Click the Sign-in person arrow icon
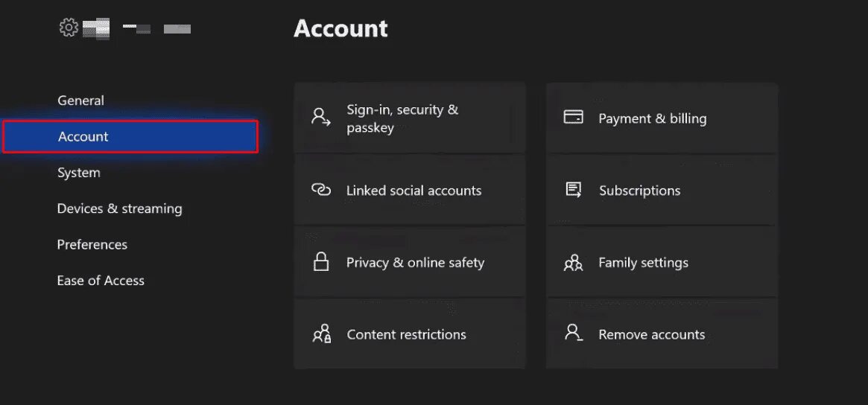The width and height of the screenshot is (868, 405). coord(321,118)
